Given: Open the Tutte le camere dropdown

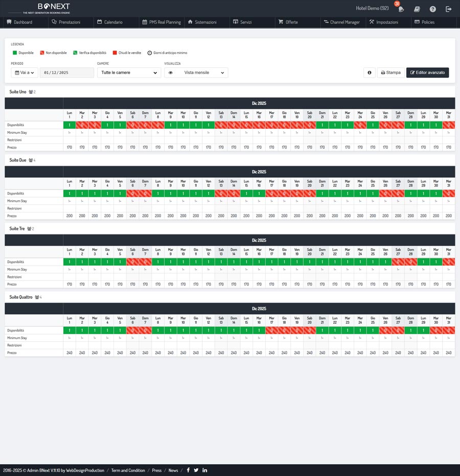Looking at the screenshot, I should [x=129, y=73].
